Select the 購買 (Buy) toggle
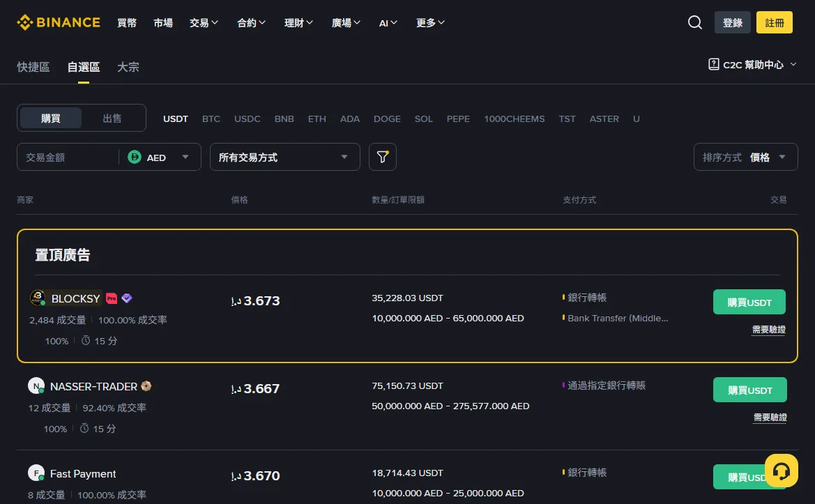The height and width of the screenshot is (504, 815). click(50, 118)
